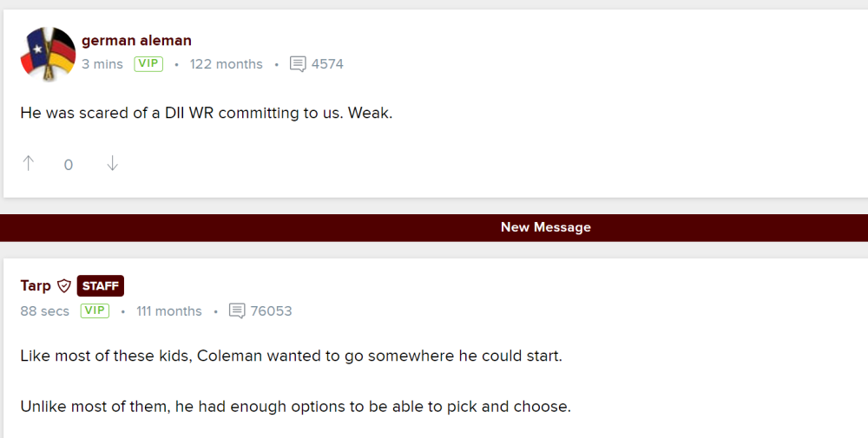
Task: Click the '88 secs' post timestamp
Action: (45, 311)
